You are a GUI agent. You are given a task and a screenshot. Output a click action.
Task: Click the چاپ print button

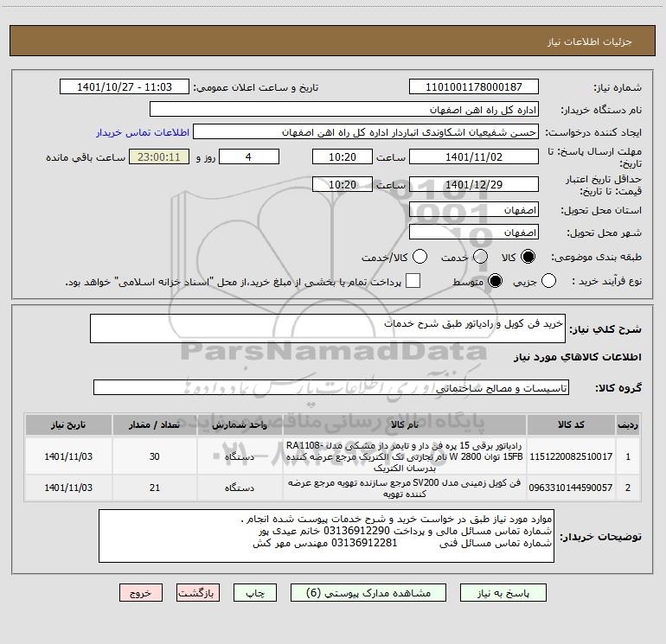[x=255, y=593]
